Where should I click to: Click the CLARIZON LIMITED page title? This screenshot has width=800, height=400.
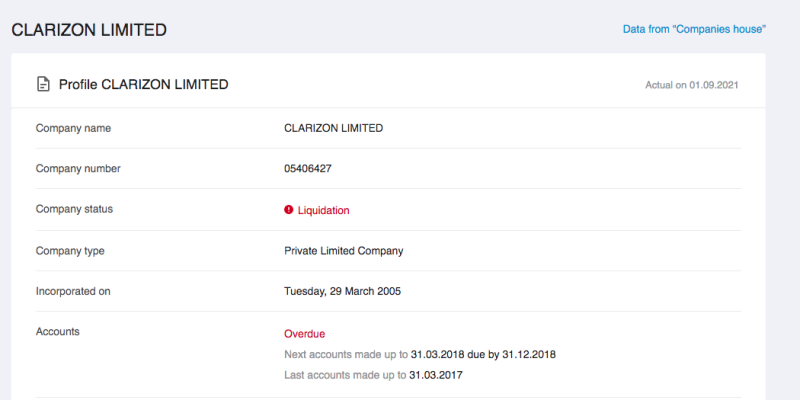[x=89, y=30]
